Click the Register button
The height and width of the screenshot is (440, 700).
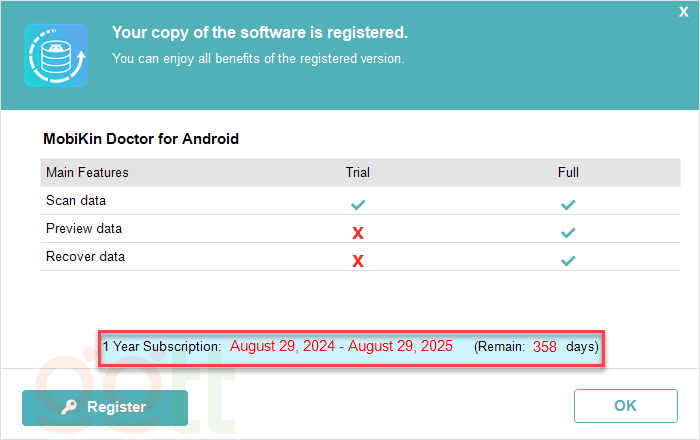point(105,407)
